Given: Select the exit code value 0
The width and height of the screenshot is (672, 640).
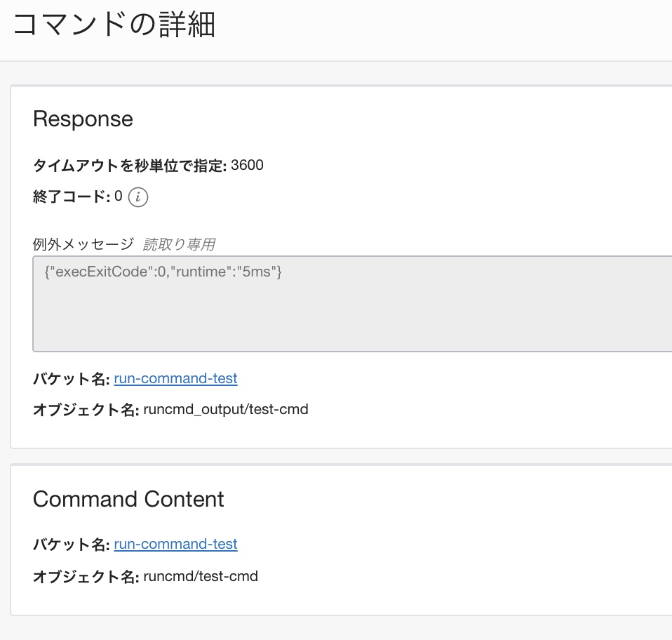Looking at the screenshot, I should [119, 196].
